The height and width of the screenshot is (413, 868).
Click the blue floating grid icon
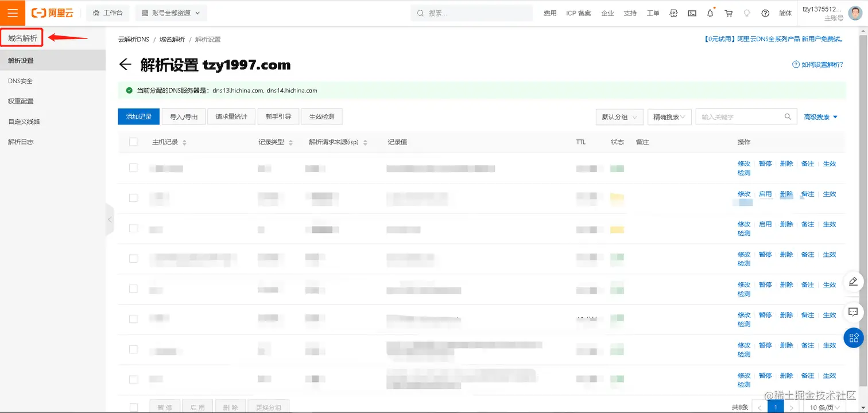pyautogui.click(x=854, y=338)
